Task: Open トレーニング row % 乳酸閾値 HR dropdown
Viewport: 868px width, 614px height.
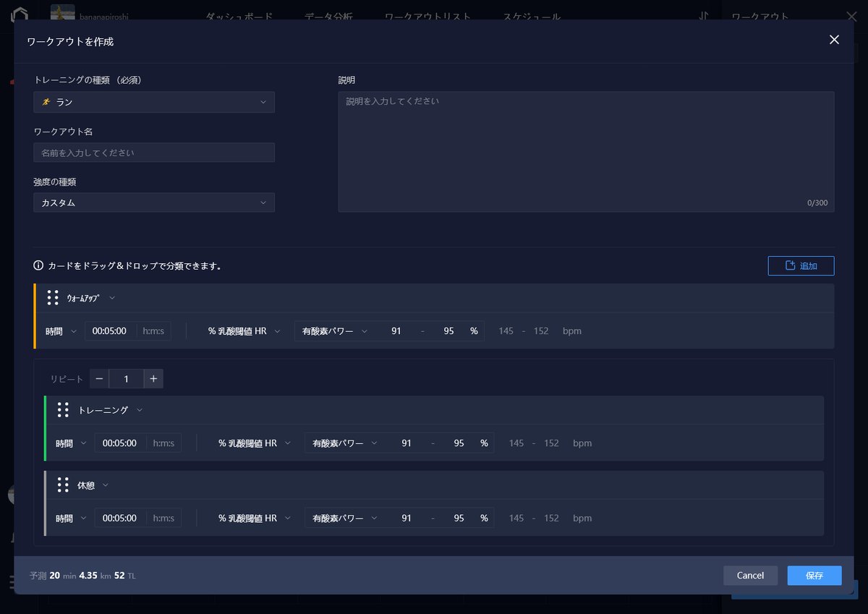Action: pos(254,443)
